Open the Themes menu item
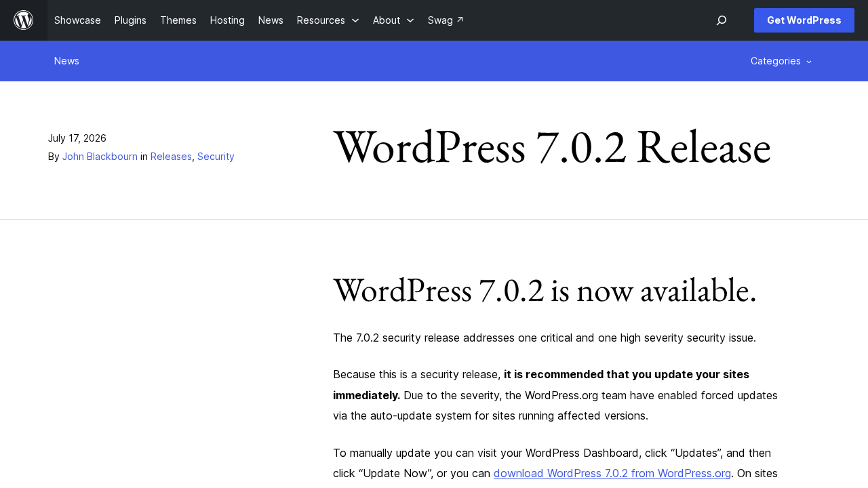The width and height of the screenshot is (868, 488). click(x=178, y=20)
